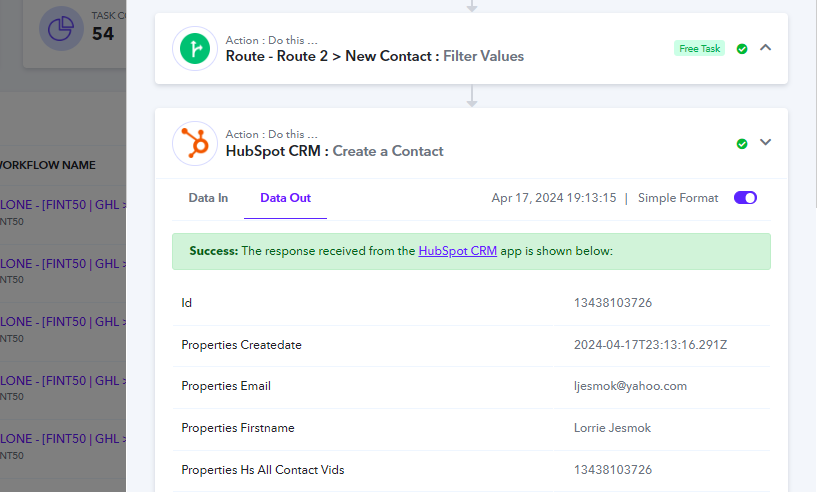Viewport: 817px width, 492px height.
Task: Open the HubSpot CRM link
Action: tap(457, 251)
